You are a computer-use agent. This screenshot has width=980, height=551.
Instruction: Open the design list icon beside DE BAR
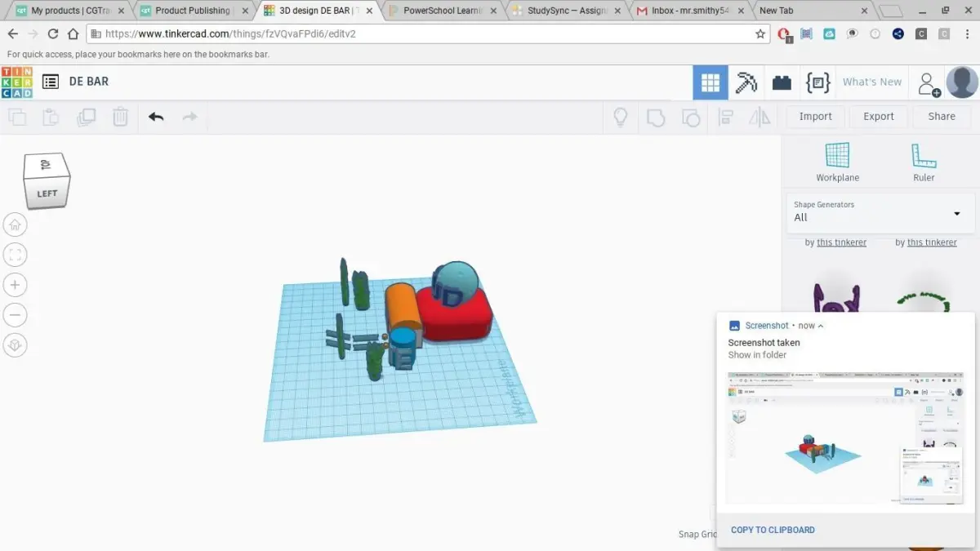[x=51, y=82]
